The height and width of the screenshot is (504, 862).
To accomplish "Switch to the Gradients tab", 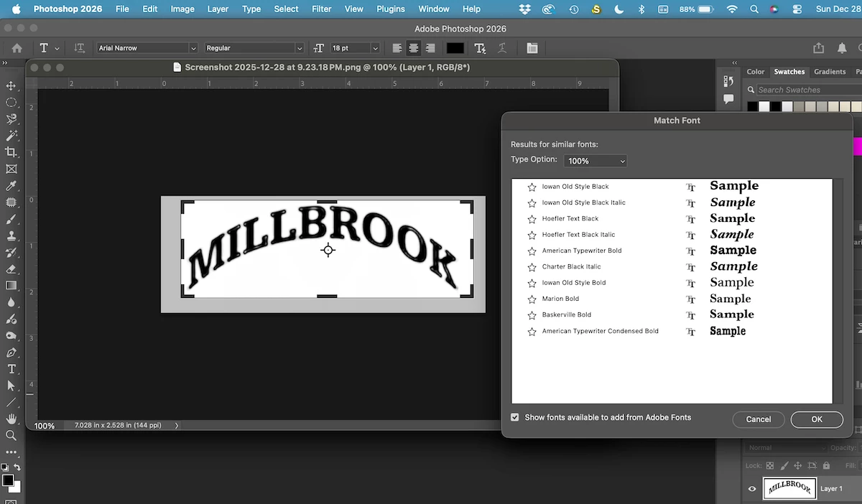I will pyautogui.click(x=830, y=72).
